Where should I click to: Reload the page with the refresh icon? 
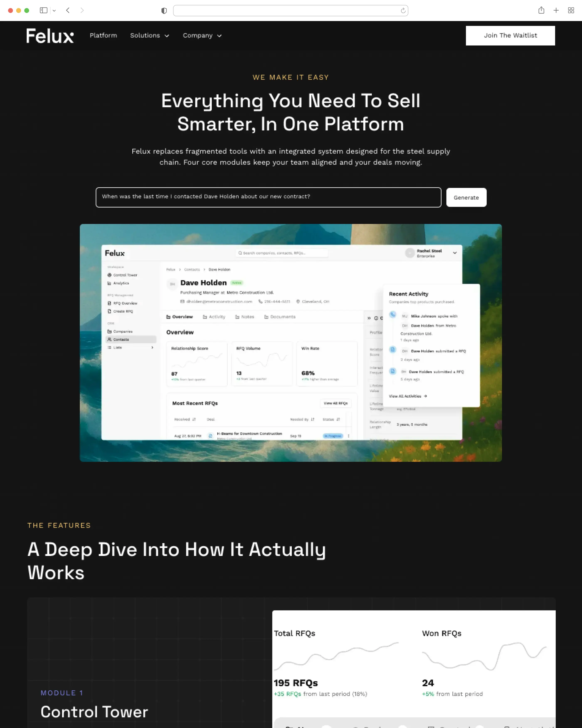coord(403,11)
